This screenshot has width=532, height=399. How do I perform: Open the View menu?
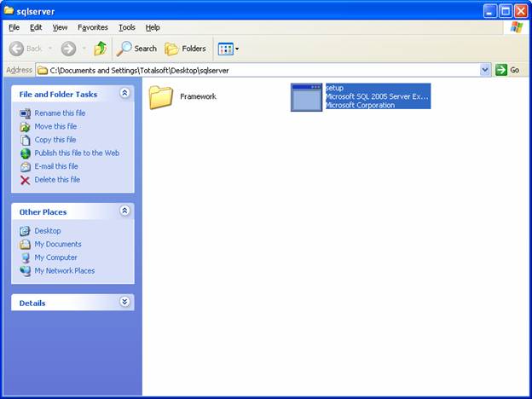(x=60, y=27)
